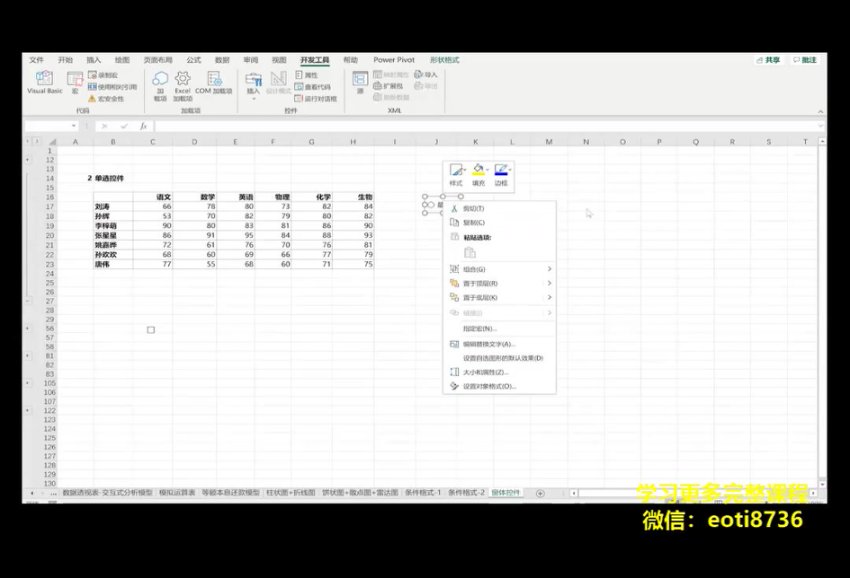This screenshot has width=850, height=578.
Task: Open the Visual Basic editor
Action: pyautogui.click(x=42, y=82)
